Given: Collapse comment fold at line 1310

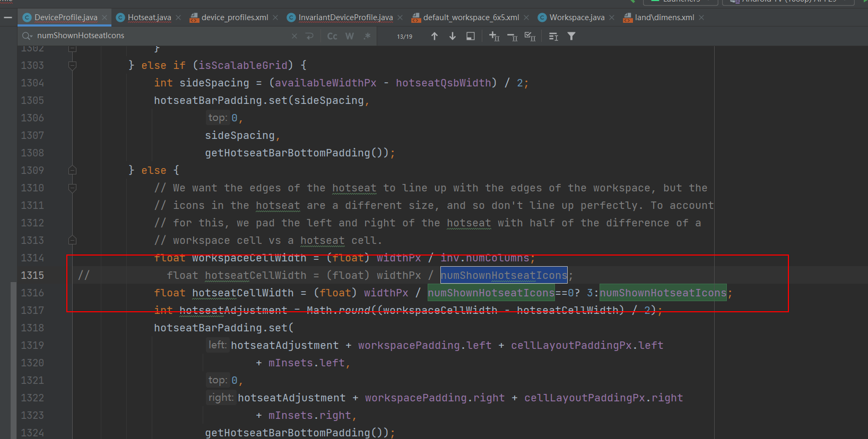Looking at the screenshot, I should coord(73,188).
